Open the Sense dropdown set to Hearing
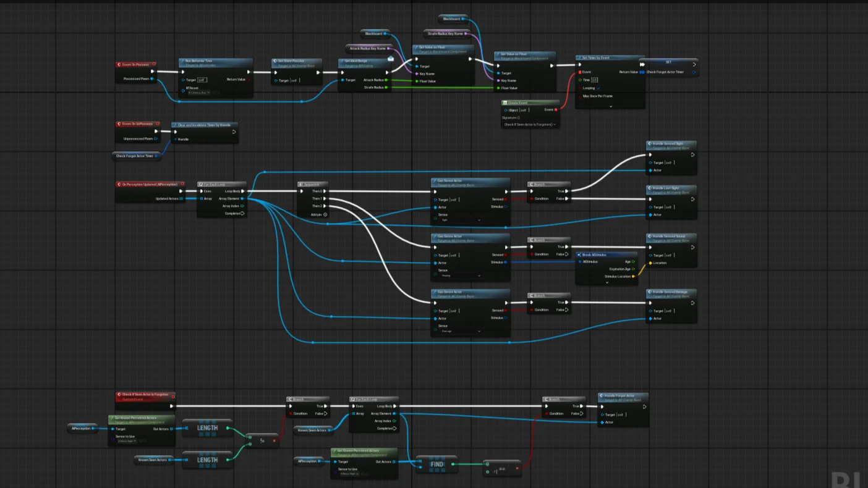This screenshot has height=488, width=868. click(x=459, y=276)
